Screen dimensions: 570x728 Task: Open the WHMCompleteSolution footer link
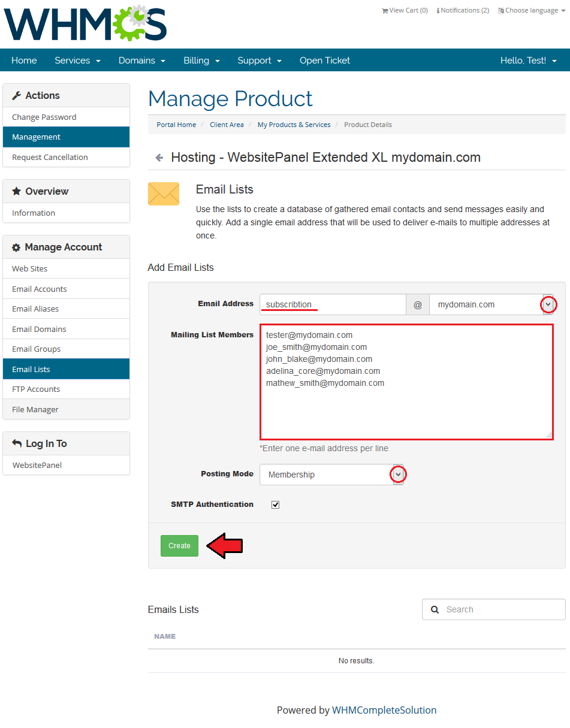pyautogui.click(x=384, y=710)
